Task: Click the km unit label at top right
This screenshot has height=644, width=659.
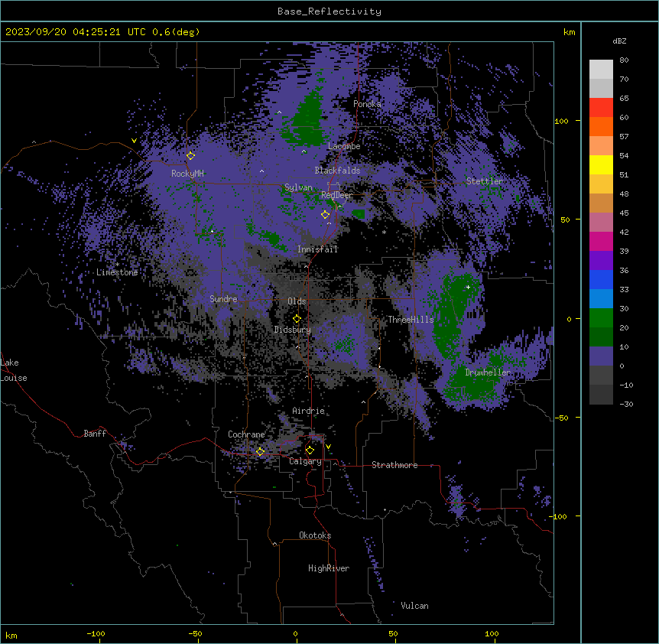Action: [x=569, y=32]
